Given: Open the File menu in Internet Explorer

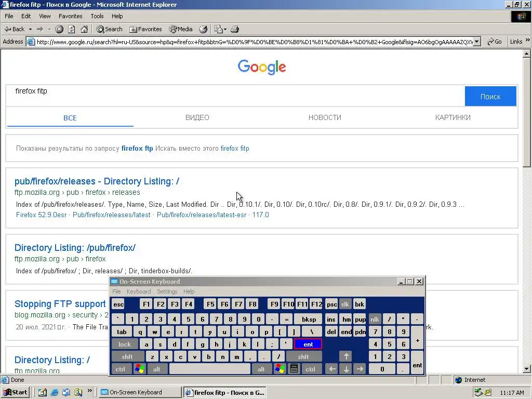Looking at the screenshot, I should pos(9,16).
